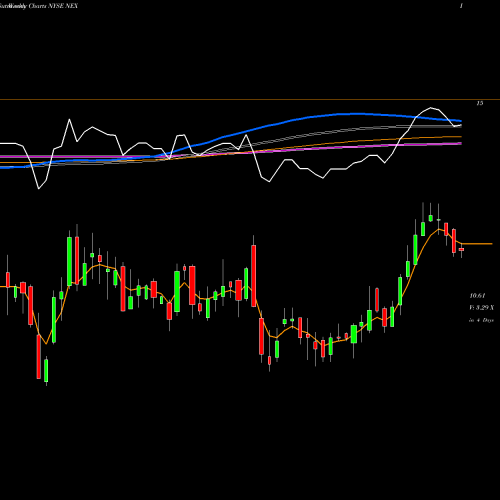This screenshot has width=500, height=500.
Task: Click the lowest green candle at far left
Action: (46, 371)
